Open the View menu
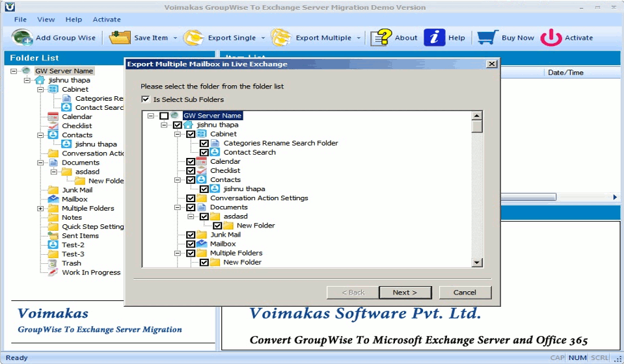The image size is (624, 364). pyautogui.click(x=46, y=19)
